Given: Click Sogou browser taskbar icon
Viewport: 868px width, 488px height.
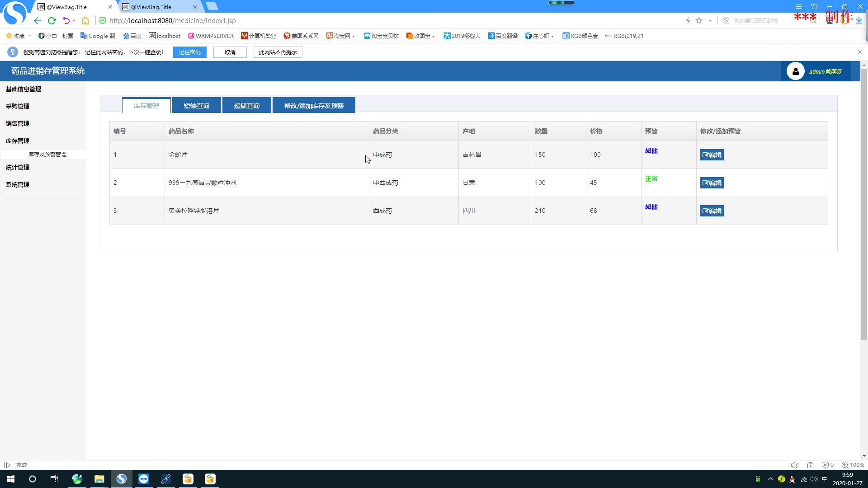Looking at the screenshot, I should [x=121, y=479].
